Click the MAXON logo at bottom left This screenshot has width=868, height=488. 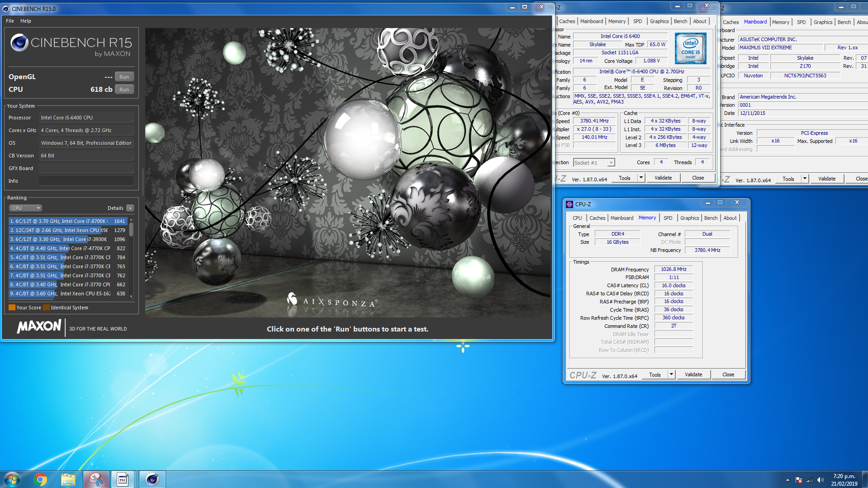[x=39, y=327]
